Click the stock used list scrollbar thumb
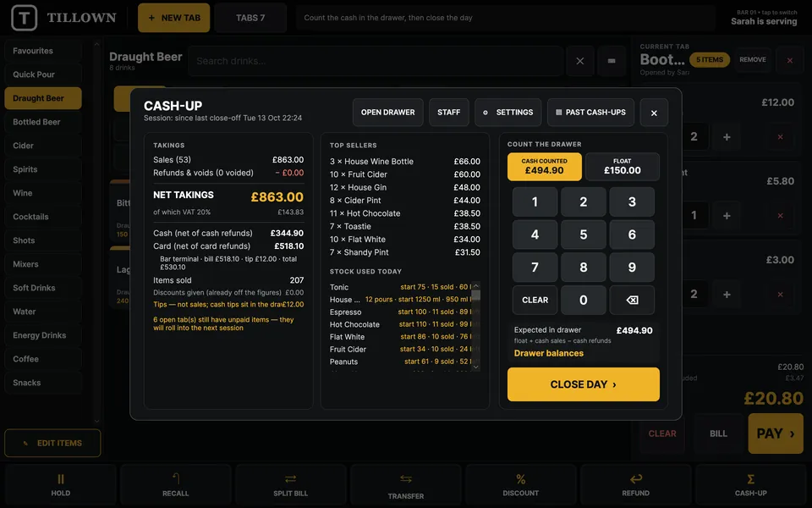Viewport: 812px width, 508px height. 476,295
